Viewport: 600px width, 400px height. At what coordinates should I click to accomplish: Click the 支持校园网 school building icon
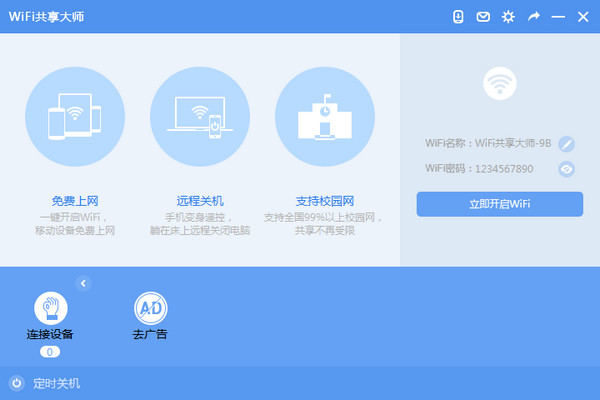point(324,117)
